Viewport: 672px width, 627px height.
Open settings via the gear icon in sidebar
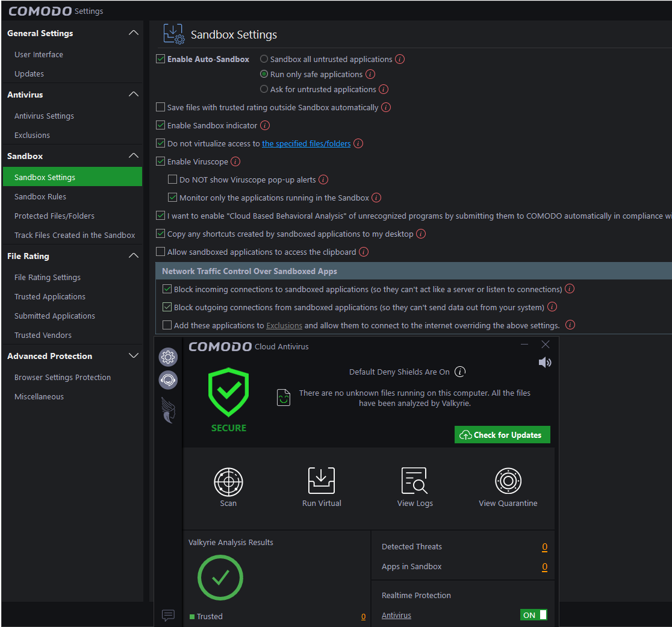168,357
